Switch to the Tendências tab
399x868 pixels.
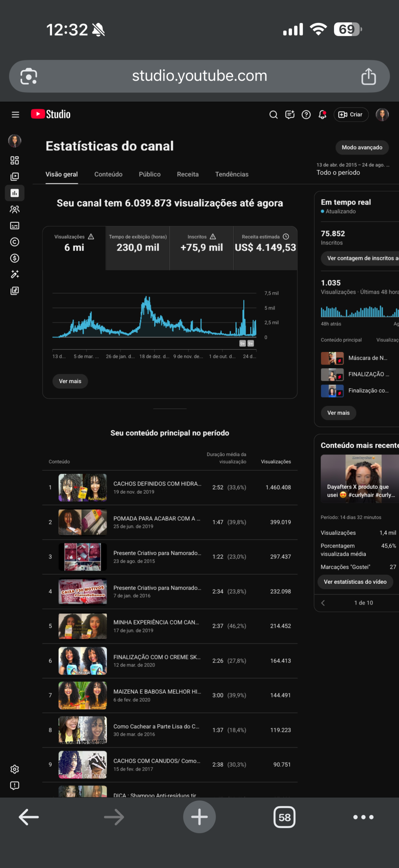(x=232, y=174)
